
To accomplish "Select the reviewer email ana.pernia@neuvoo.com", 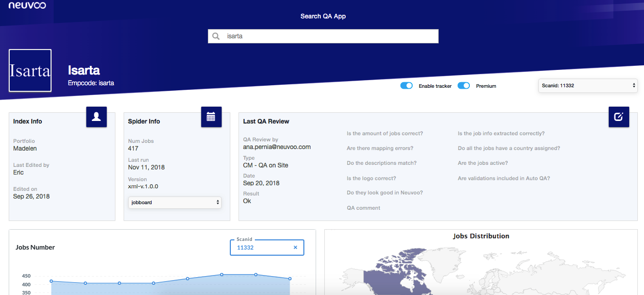I will pyautogui.click(x=277, y=147).
